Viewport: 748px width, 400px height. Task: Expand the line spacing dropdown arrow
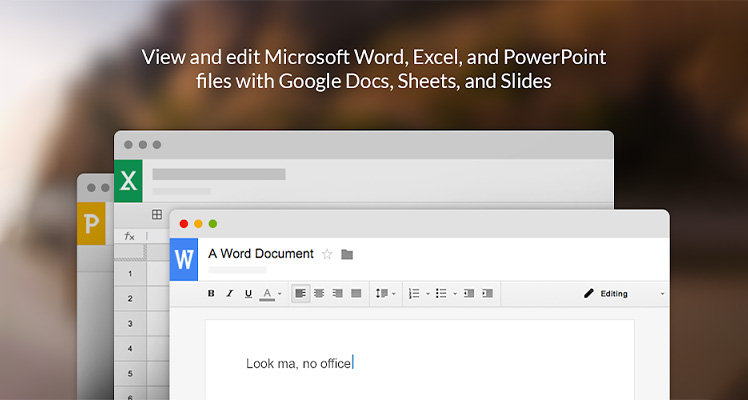(394, 294)
